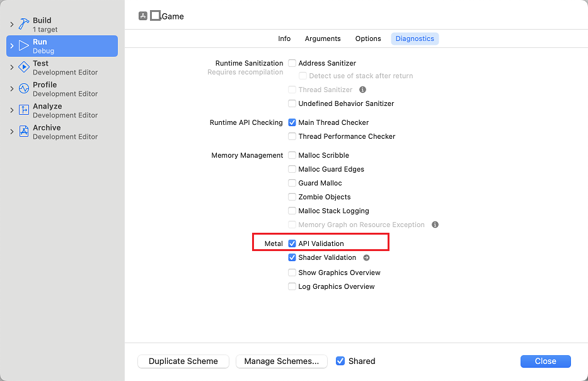The width and height of the screenshot is (588, 381).
Task: Click the Profile instrument icon
Action: point(24,89)
